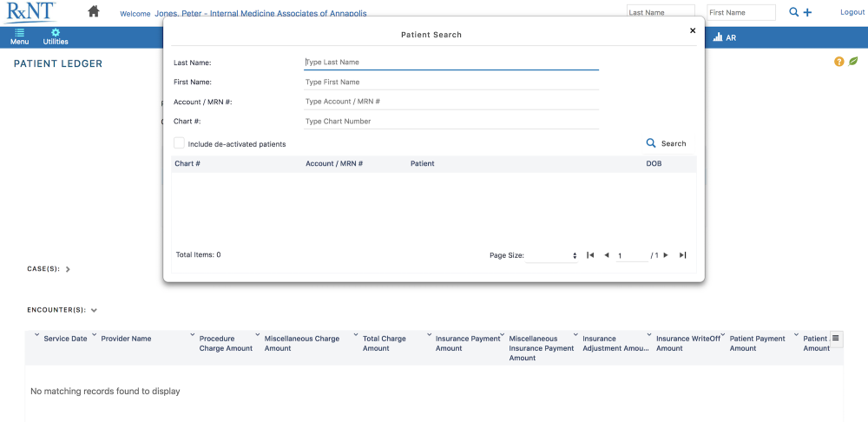Go to first page in pager
Viewport: 868px width, 422px height.
click(x=590, y=255)
